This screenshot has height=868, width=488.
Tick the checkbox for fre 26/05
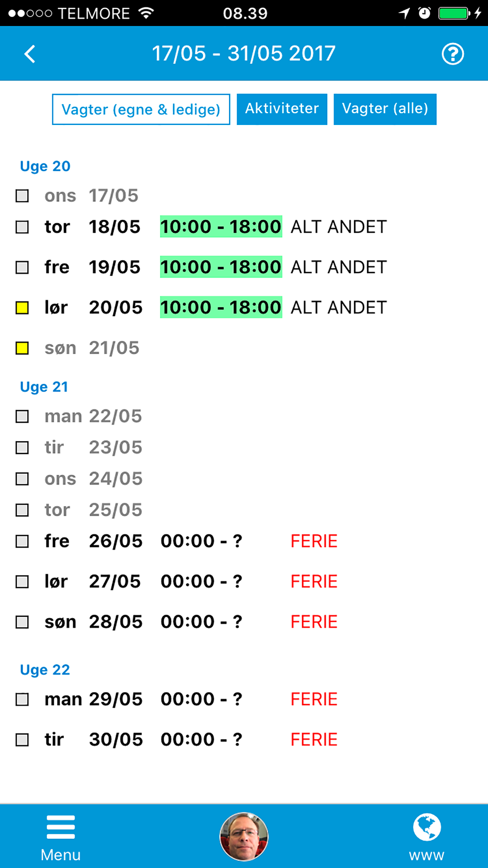coord(22,541)
